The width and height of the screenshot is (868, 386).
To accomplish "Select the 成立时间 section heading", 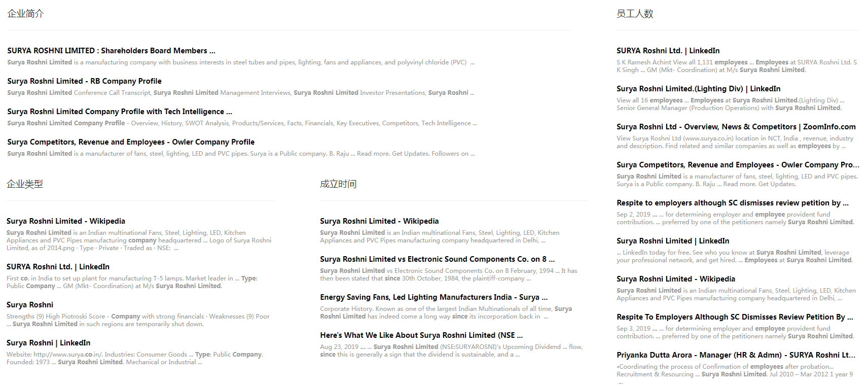I will pos(338,184).
